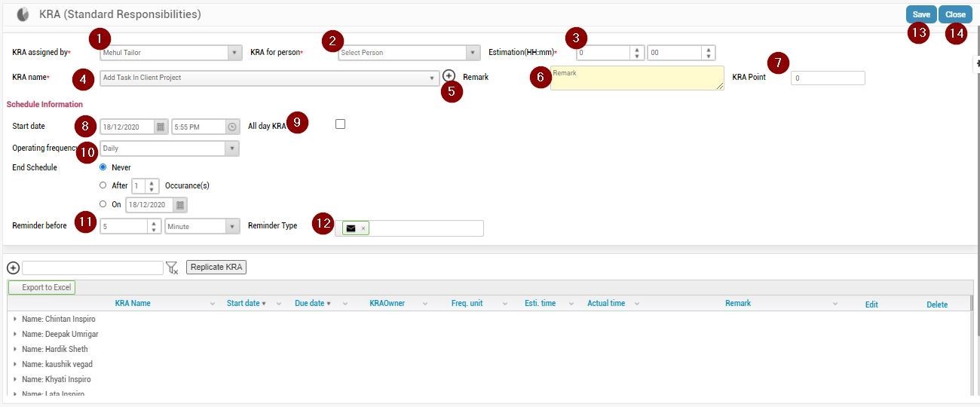Image resolution: width=980 pixels, height=407 pixels.
Task: Open Remark column filter menu
Action: 835,304
